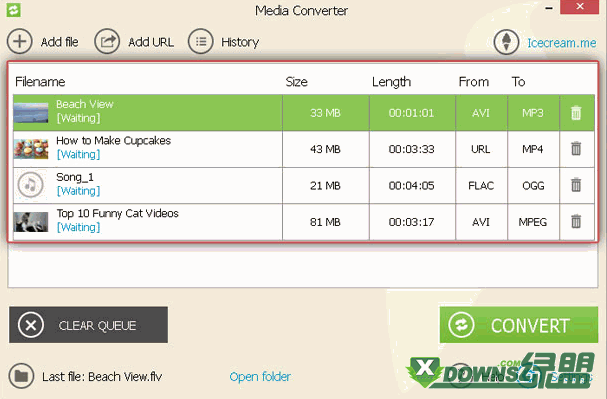
Task: Open the Icecream.me website link
Action: (562, 43)
